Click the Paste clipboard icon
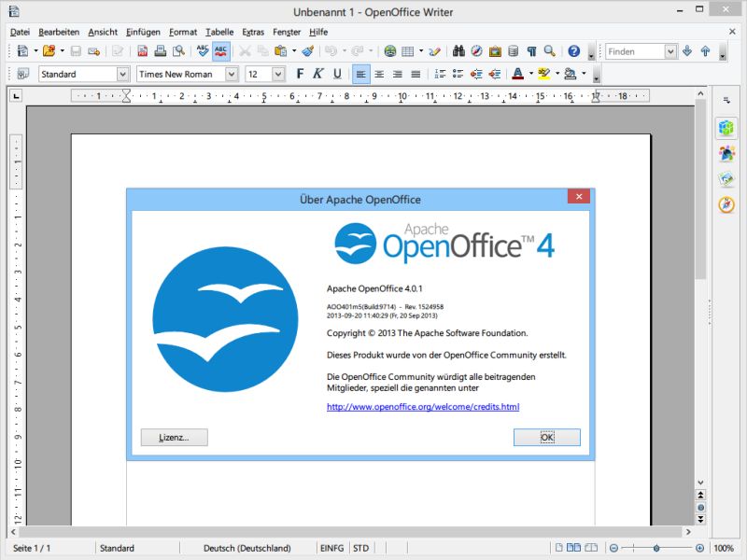This screenshot has width=747, height=560. pos(281,51)
